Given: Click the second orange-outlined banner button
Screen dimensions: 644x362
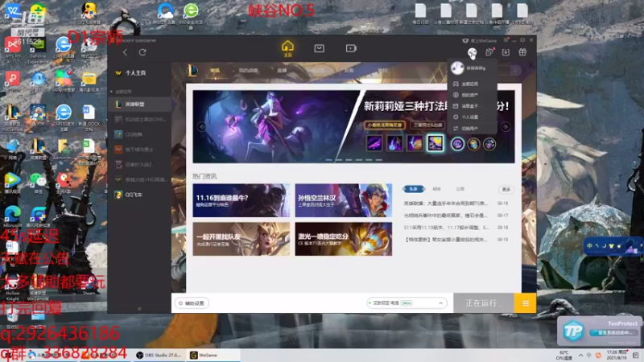Looking at the screenshot, I should (428, 125).
